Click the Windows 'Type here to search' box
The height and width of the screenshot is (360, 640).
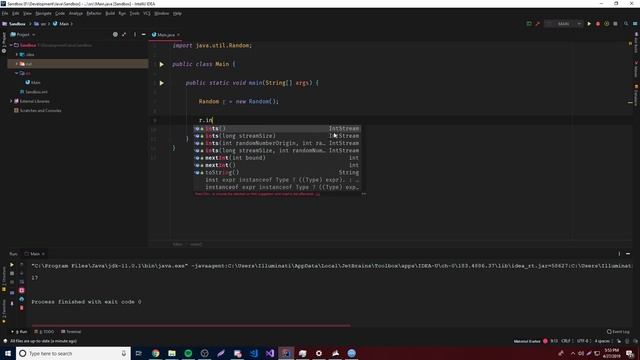coord(73,353)
